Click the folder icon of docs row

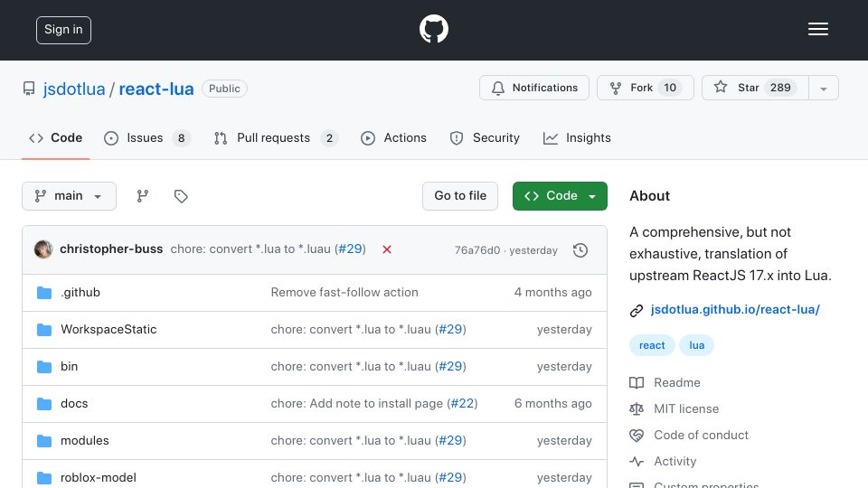tap(44, 404)
